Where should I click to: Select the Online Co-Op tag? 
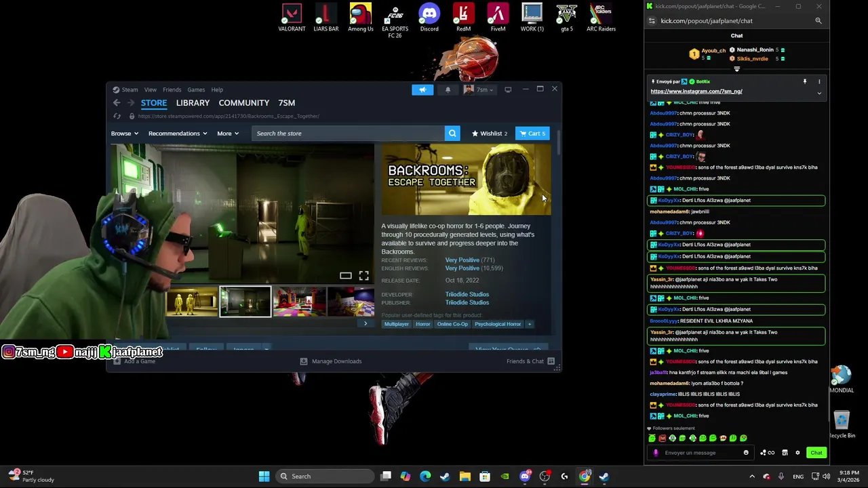[452, 324]
